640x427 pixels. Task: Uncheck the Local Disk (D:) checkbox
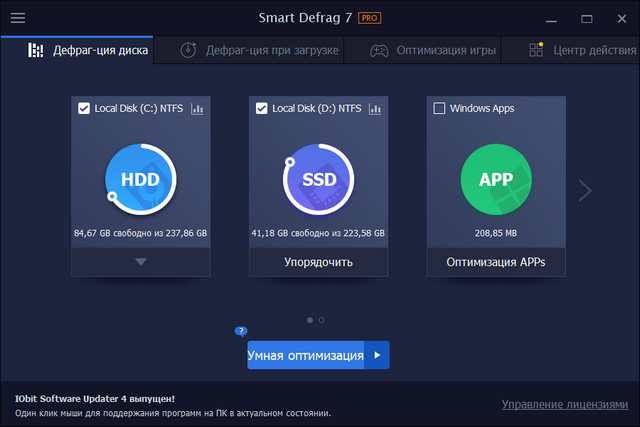[262, 108]
